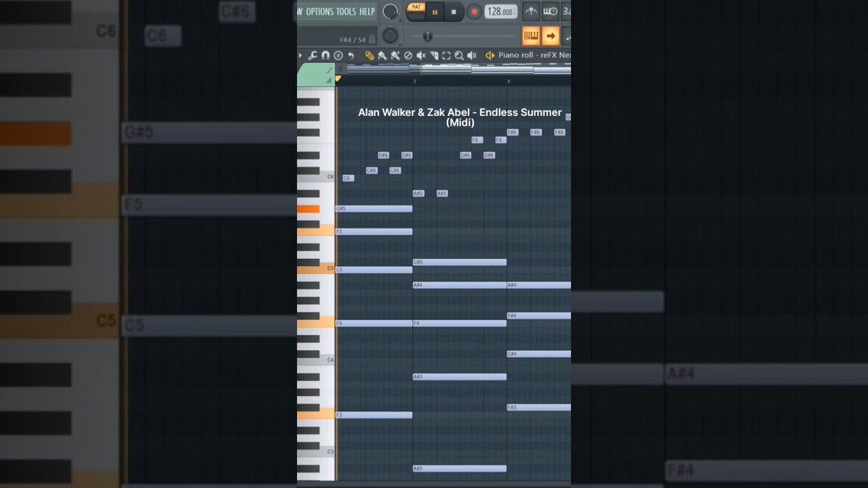Click the yellow speaker icon by the Piano roll title
This screenshot has width=868, height=488.
pos(490,56)
